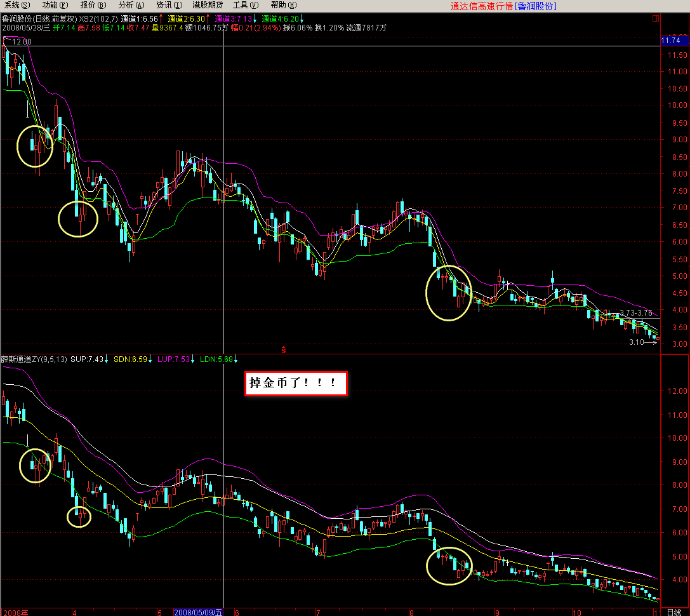Screen dimensions: 690x616
Task: Click the SUP:7.43 indicator value
Action: tap(87, 359)
